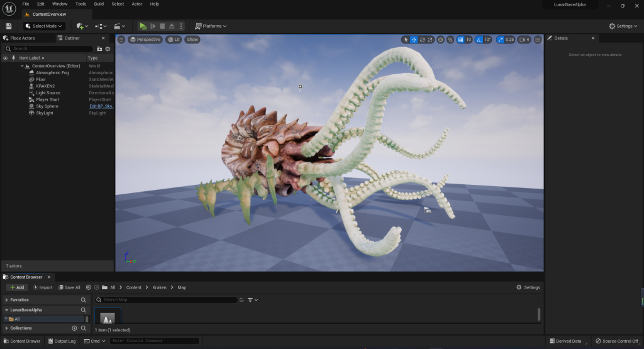The height and width of the screenshot is (349, 644).
Task: Activate the Rotate tool in viewport
Action: pos(422,40)
